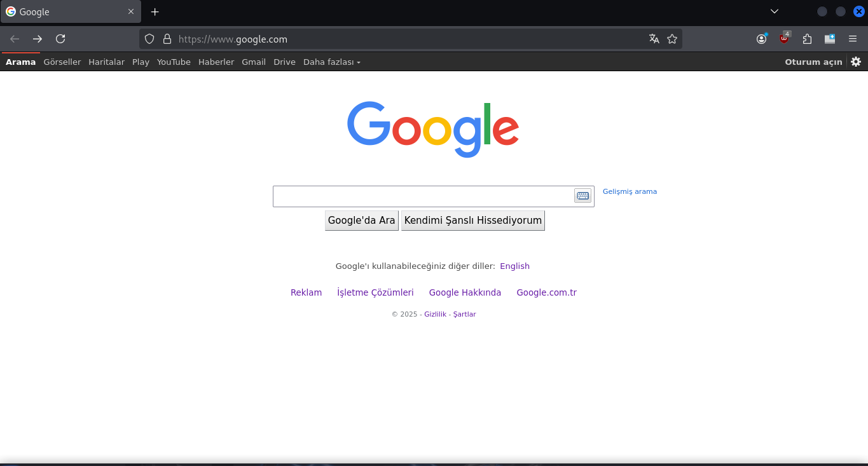Open Haberler from the top bar
The height and width of the screenshot is (466, 868).
tap(216, 62)
